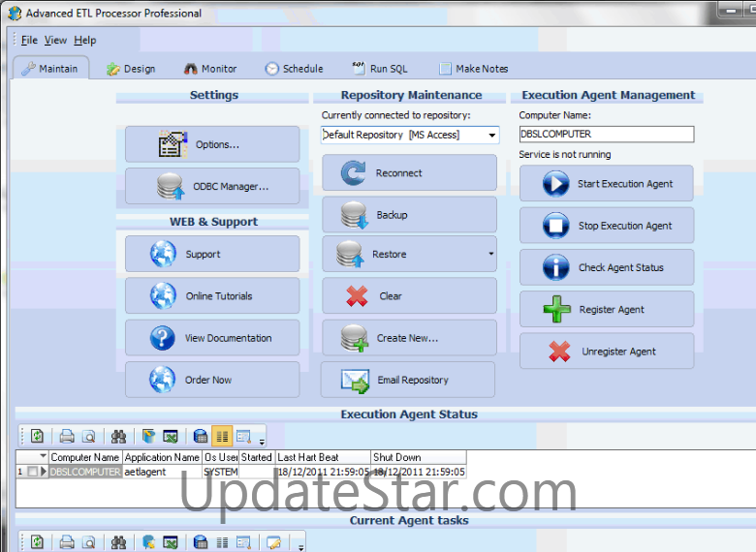
Task: Click the Support web button
Action: pyautogui.click(x=212, y=254)
